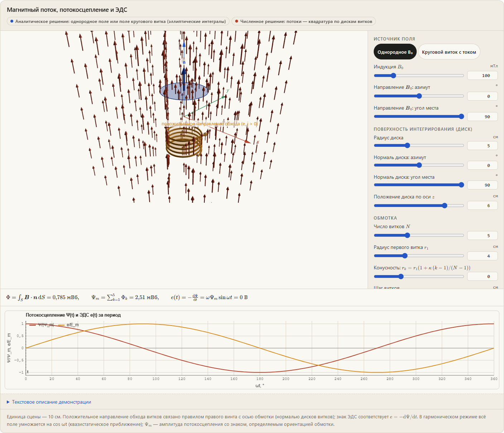Expand Текстовое описание демонстрации section
Viewport: 504px width, 433px height.
click(49, 402)
